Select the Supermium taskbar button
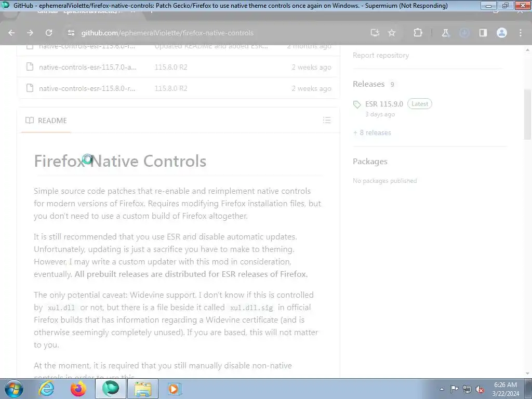This screenshot has width=532, height=399. pyautogui.click(x=111, y=389)
